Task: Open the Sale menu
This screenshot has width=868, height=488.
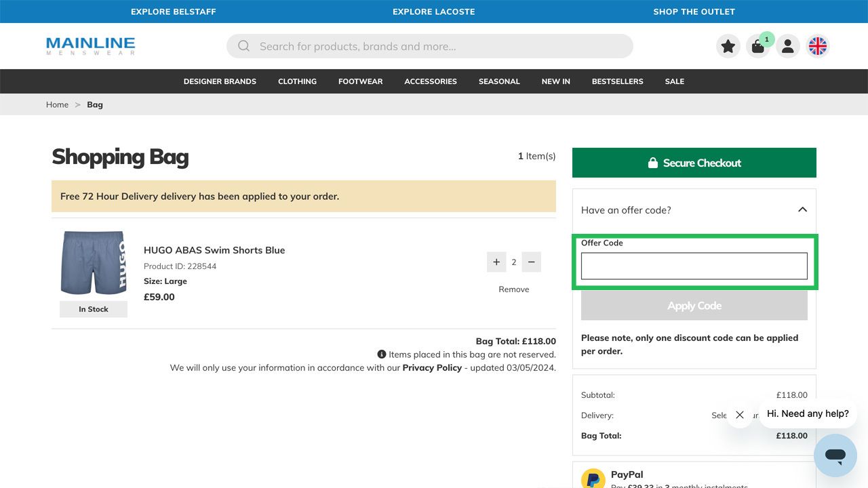Action: [675, 81]
